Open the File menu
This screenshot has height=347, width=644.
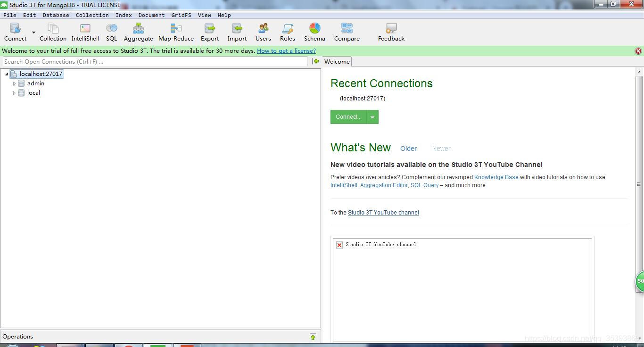click(x=9, y=15)
